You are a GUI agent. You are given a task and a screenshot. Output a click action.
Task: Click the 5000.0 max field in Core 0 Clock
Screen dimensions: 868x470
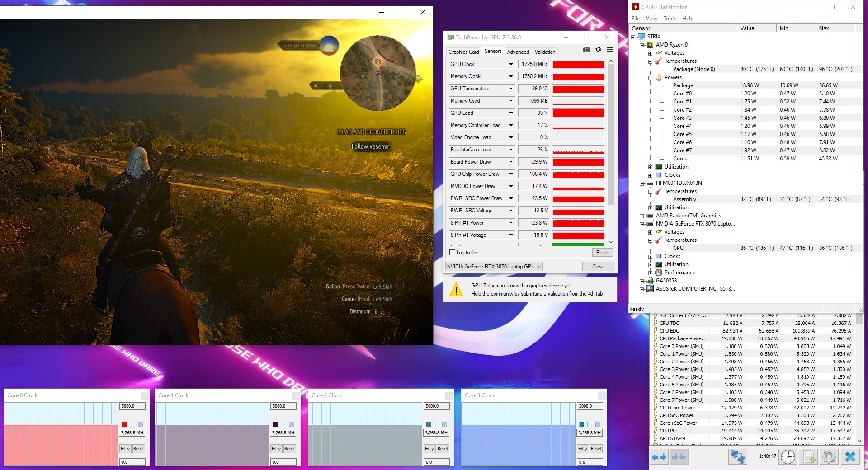click(132, 406)
